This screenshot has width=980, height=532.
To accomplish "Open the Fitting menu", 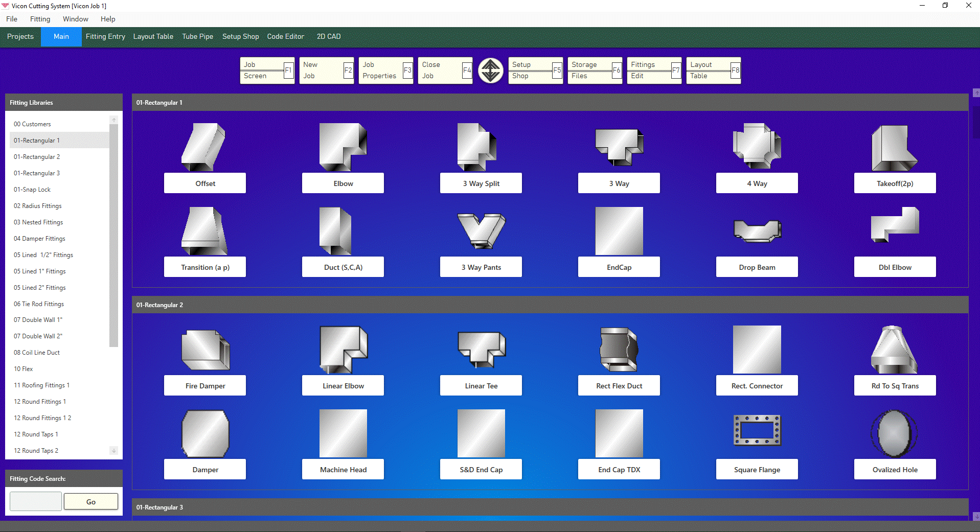I will 40,19.
